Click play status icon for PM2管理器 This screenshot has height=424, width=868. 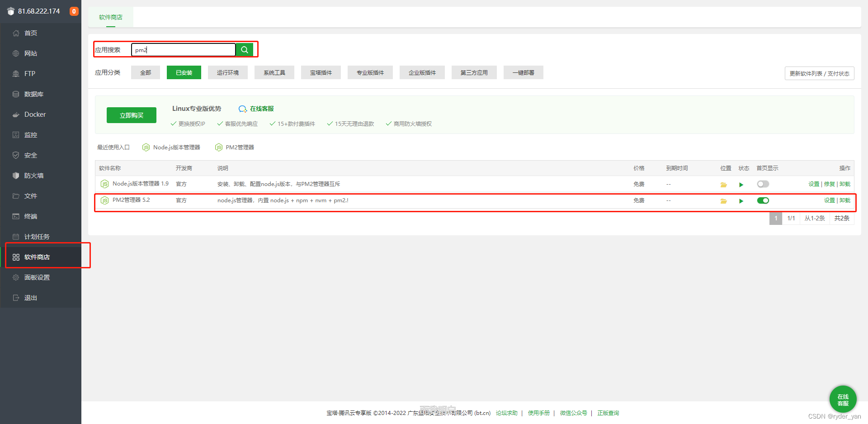[x=741, y=201]
